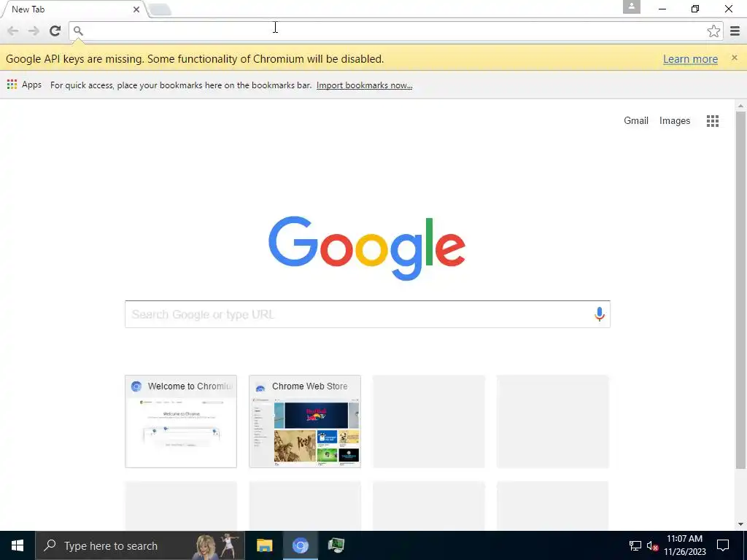Start voice search with the microphone
This screenshot has width=747, height=560.
[600, 314]
